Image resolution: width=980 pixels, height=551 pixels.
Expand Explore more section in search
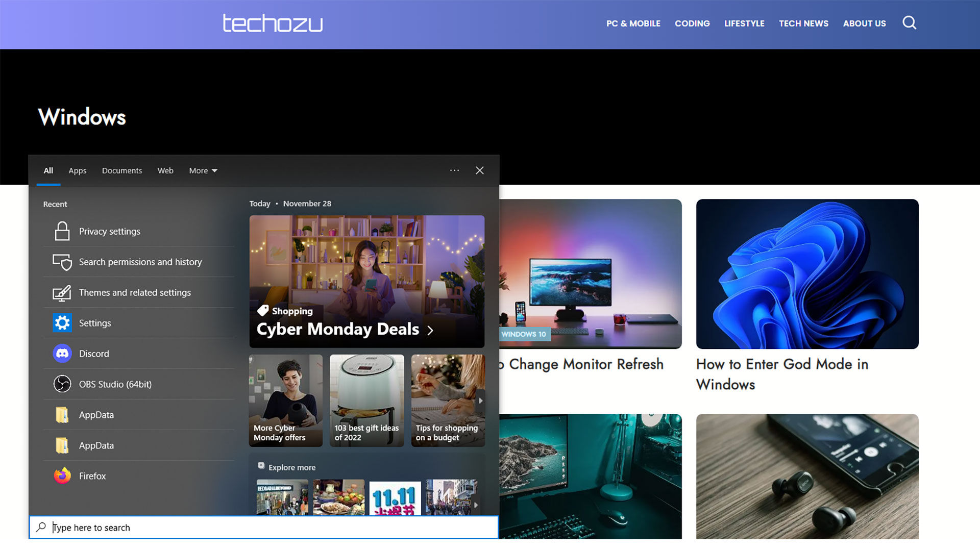tap(261, 467)
